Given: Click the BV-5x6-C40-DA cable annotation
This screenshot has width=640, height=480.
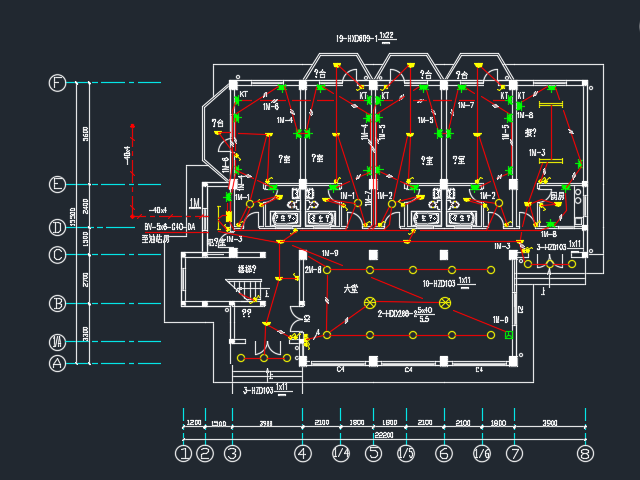Looking at the screenshot, I should tap(170, 227).
